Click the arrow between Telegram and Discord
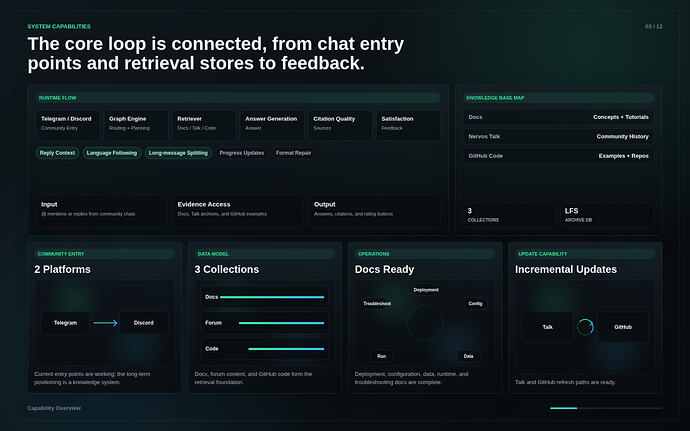690x431 pixels. (x=105, y=323)
